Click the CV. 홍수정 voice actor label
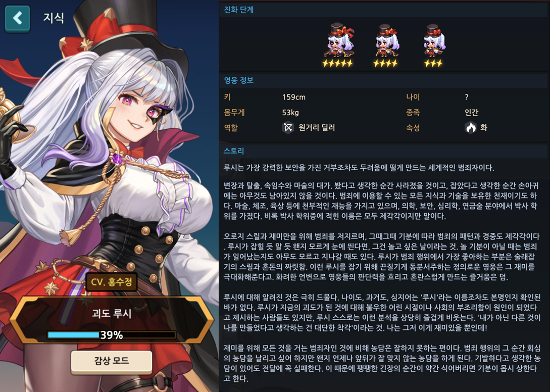Screen dimensions: 550x392 click(111, 282)
